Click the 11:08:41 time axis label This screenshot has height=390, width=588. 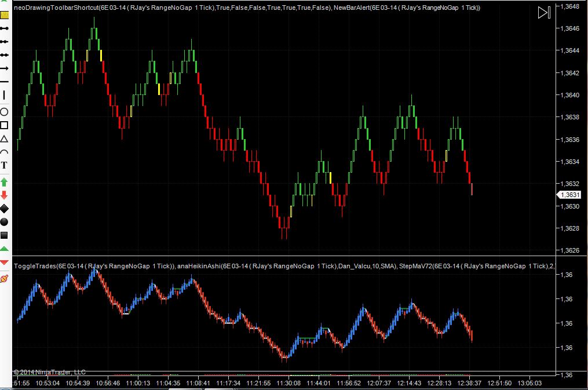coord(198,383)
